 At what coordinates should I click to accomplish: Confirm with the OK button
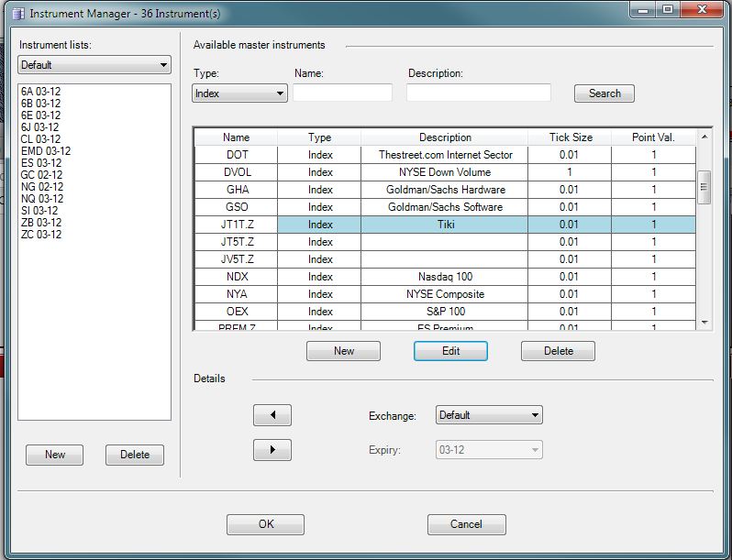pos(265,524)
